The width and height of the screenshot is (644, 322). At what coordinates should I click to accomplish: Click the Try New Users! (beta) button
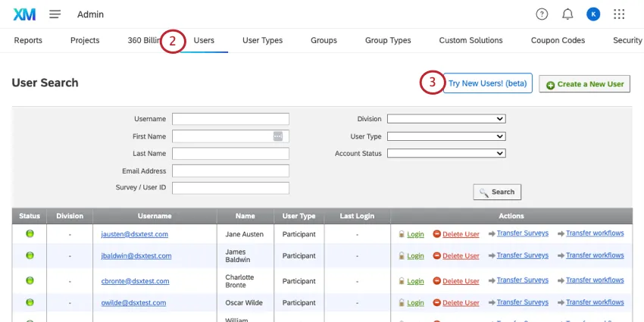tap(488, 83)
